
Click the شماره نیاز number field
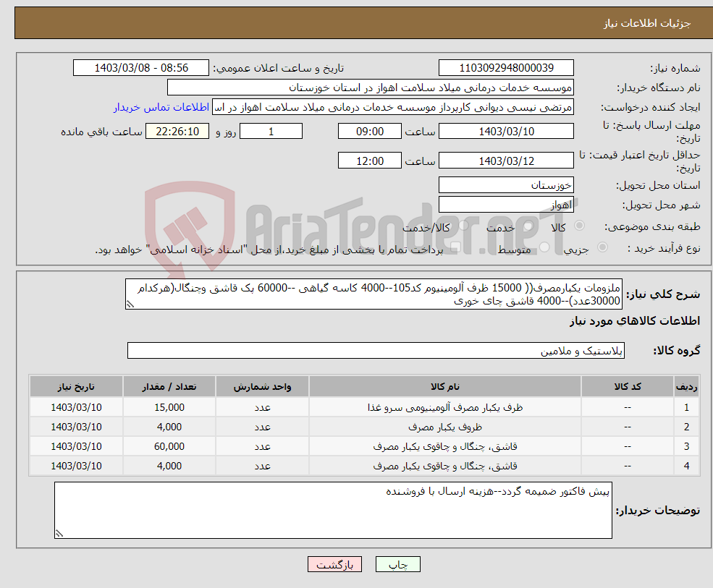506,68
